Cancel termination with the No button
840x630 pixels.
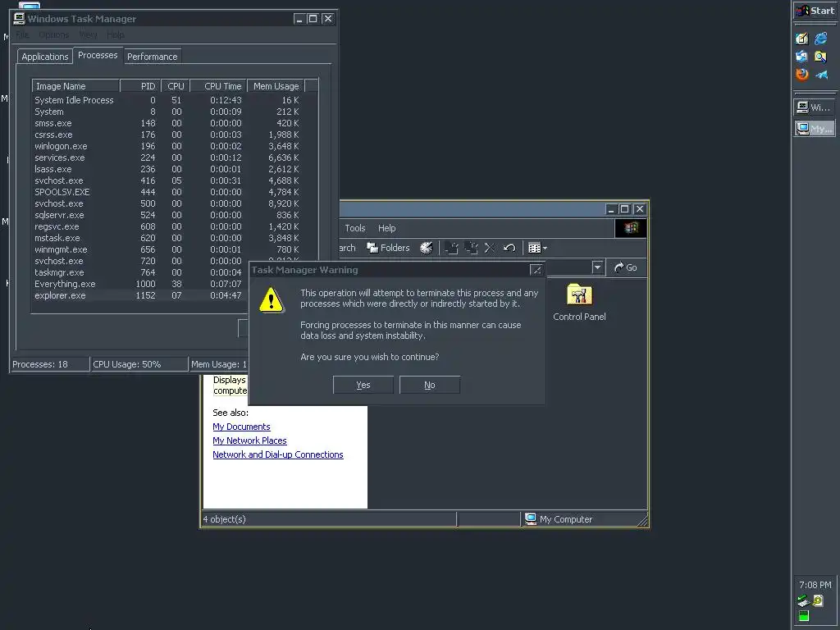[430, 385]
